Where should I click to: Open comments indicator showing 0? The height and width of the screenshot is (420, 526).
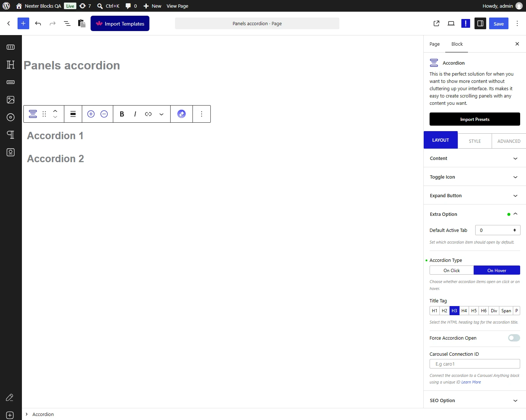[131, 6]
